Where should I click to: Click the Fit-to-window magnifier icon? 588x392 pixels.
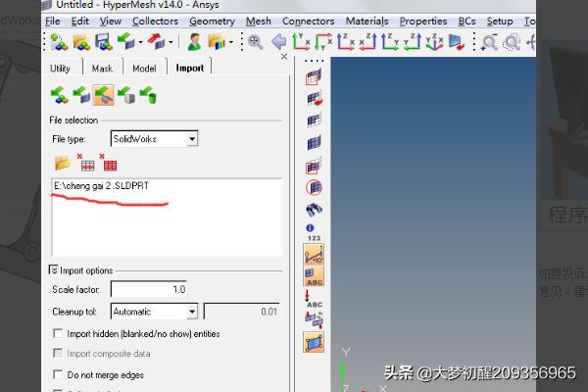point(256,42)
